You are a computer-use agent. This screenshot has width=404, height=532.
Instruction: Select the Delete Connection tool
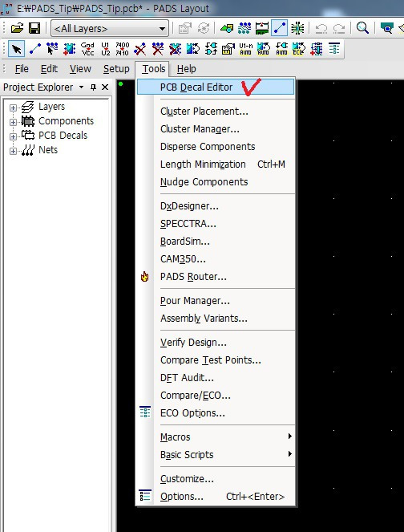(x=140, y=49)
